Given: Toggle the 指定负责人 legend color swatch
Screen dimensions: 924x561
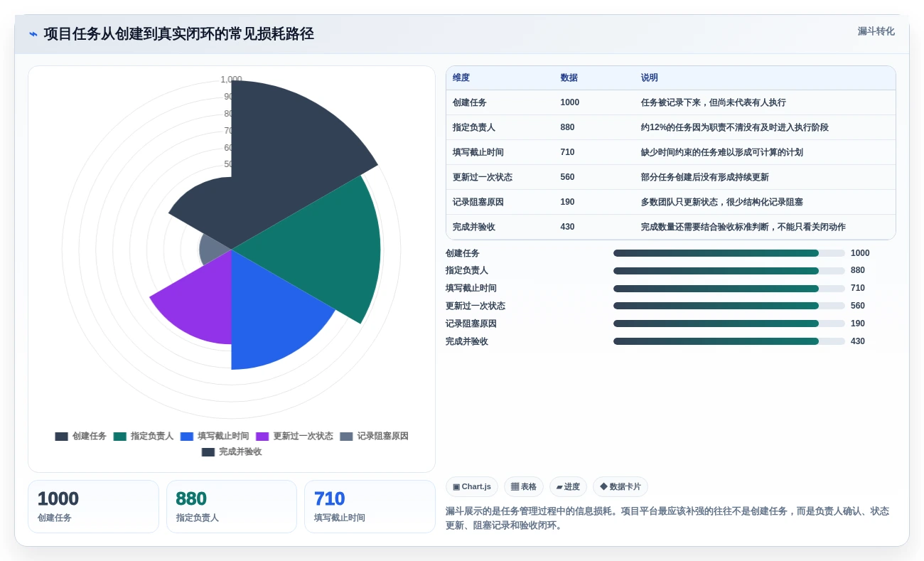Looking at the screenshot, I should (120, 437).
